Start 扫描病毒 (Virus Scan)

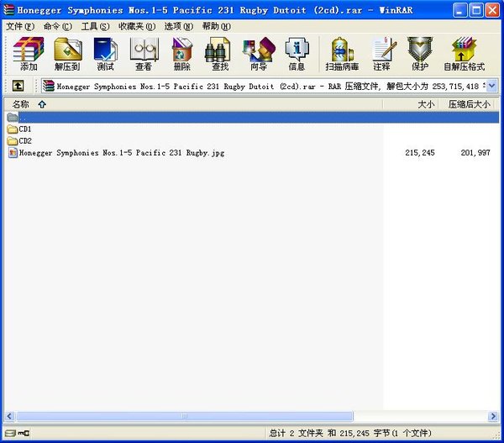coord(342,54)
